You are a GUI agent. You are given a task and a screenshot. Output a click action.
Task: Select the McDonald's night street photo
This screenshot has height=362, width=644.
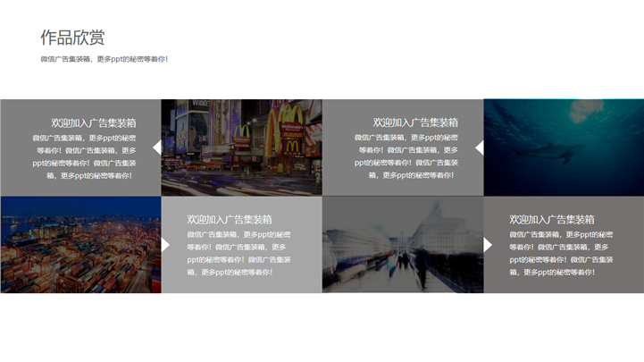point(241,147)
